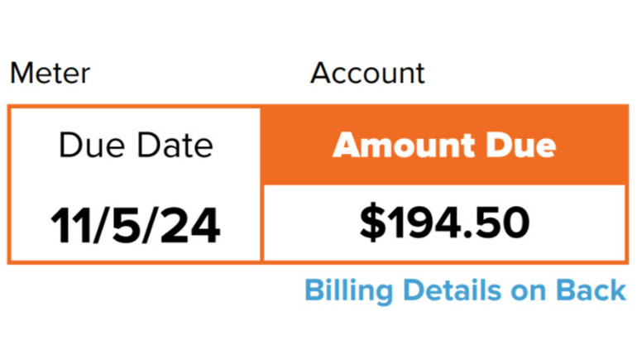Image resolution: width=637 pixels, height=364 pixels.
Task: Select the Meter label
Action: click(50, 74)
